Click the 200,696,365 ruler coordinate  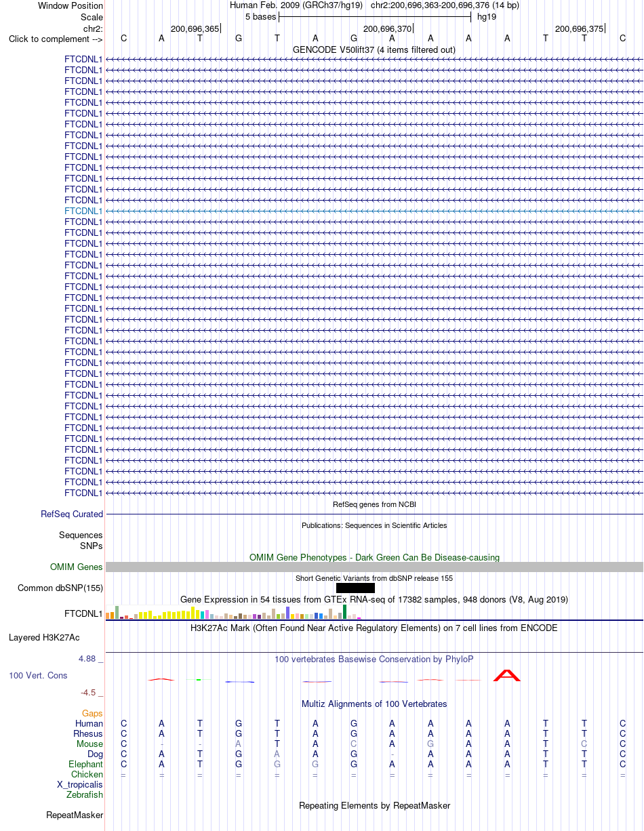[x=195, y=29]
